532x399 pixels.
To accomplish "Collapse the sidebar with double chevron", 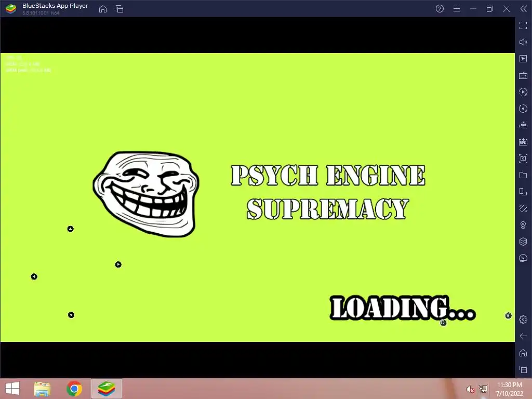I will pos(524,9).
